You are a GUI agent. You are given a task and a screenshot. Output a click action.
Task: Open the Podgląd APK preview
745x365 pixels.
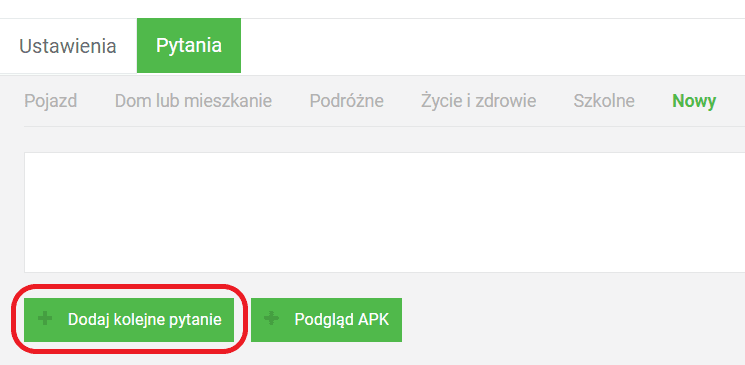click(x=326, y=320)
